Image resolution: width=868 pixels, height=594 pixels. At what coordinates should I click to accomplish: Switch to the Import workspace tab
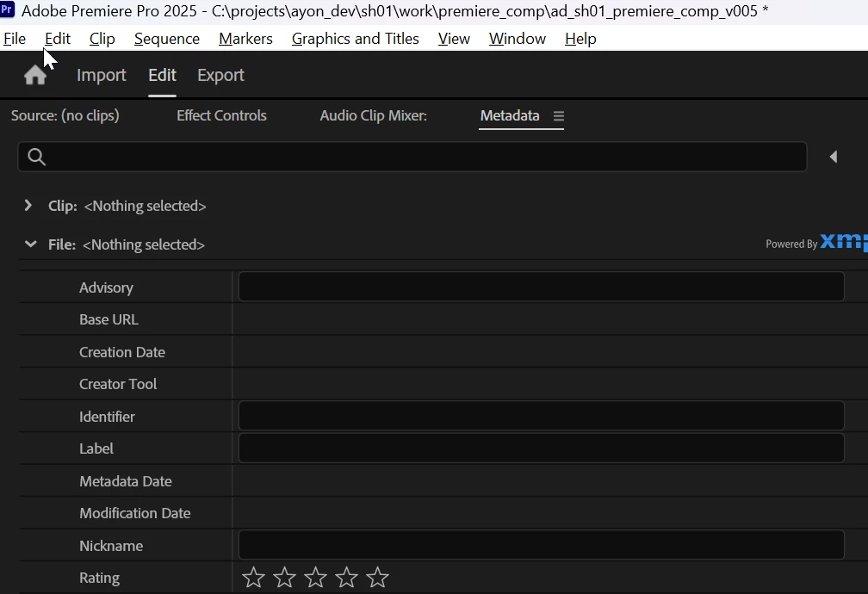click(x=102, y=75)
